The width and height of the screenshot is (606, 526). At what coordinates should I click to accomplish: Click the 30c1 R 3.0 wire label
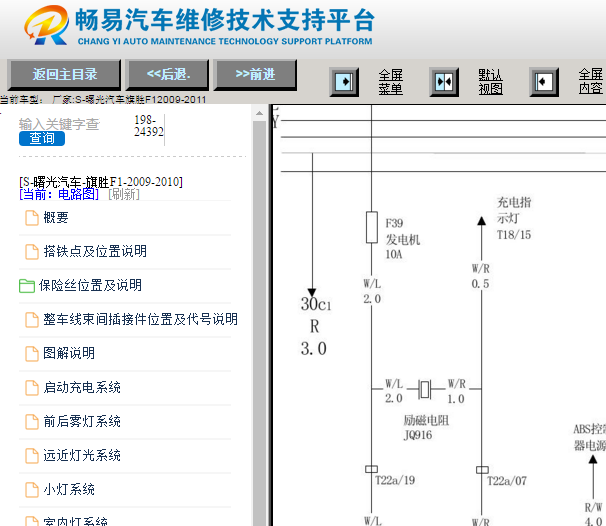(x=315, y=326)
